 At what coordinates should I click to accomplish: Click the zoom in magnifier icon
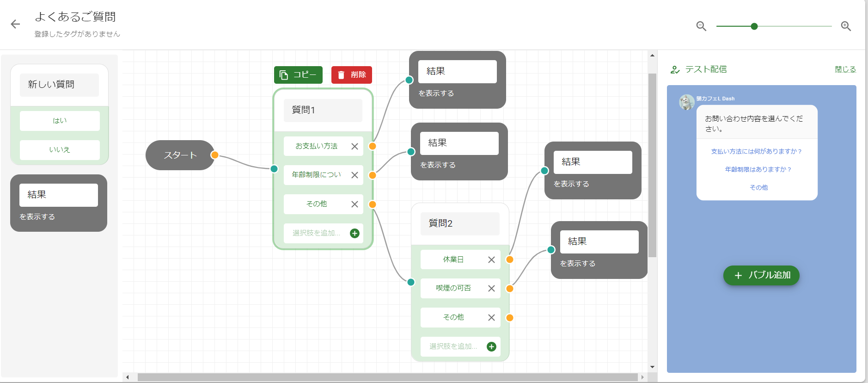[846, 26]
